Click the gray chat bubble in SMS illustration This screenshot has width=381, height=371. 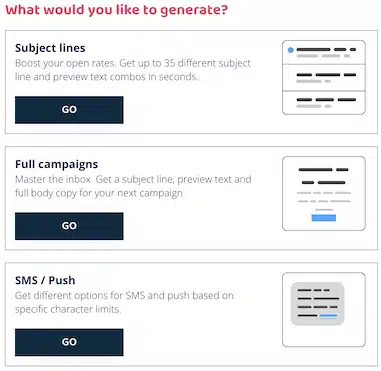[317, 304]
